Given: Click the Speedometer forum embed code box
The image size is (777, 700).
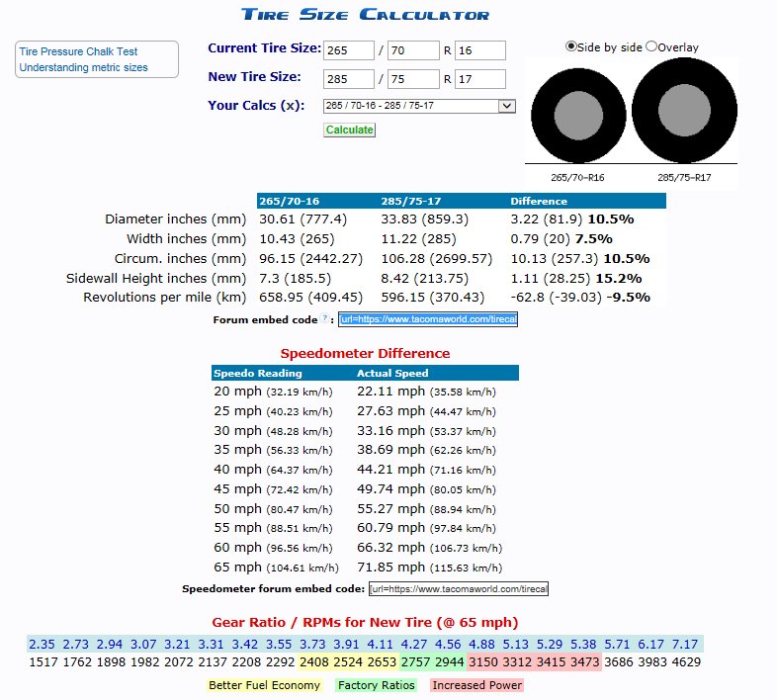Looking at the screenshot, I should coord(459,589).
